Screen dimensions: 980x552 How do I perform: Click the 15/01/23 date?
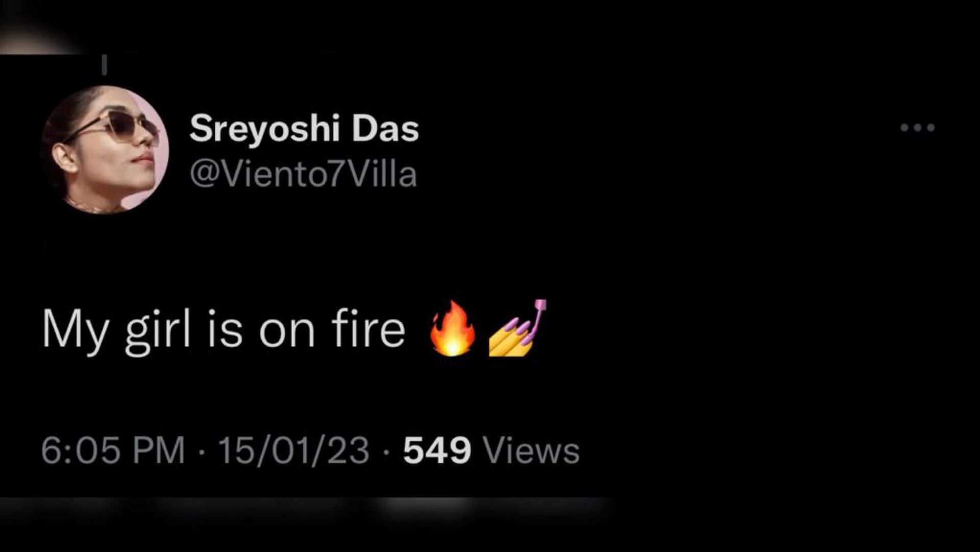point(293,450)
